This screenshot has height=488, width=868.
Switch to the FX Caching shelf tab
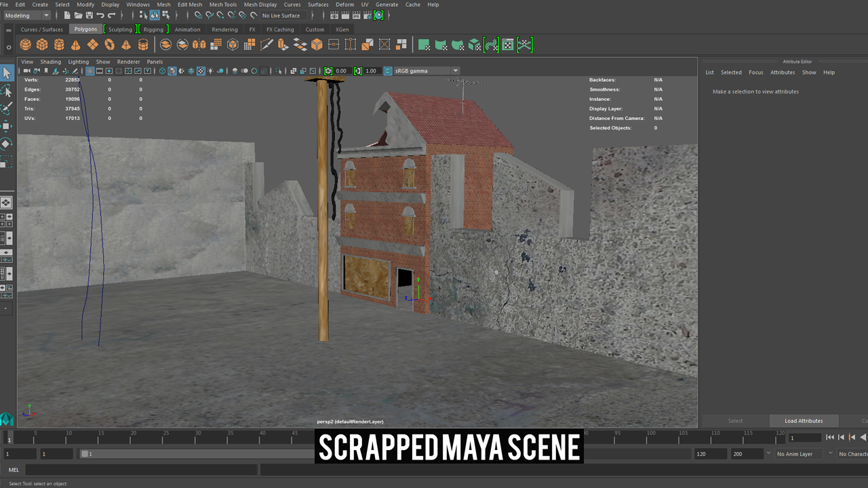280,29
